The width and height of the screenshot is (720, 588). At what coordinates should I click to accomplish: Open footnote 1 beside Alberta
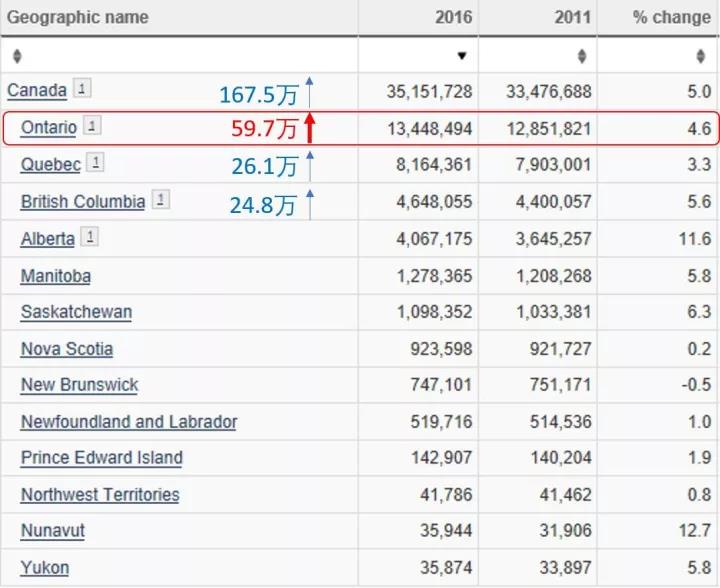pyautogui.click(x=90, y=236)
